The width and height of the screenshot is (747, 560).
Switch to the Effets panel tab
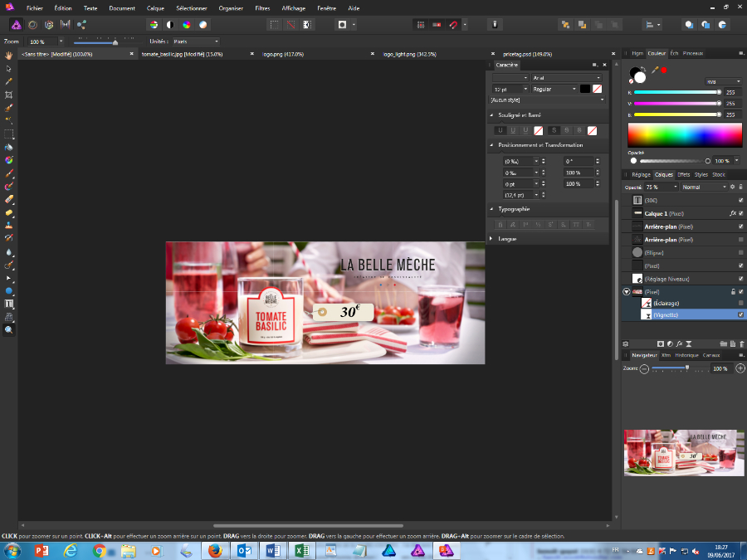point(684,175)
